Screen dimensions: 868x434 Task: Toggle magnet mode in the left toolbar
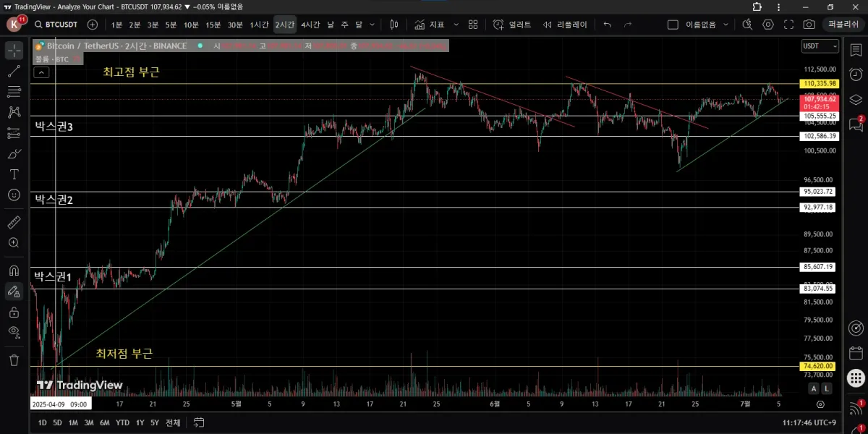(14, 271)
